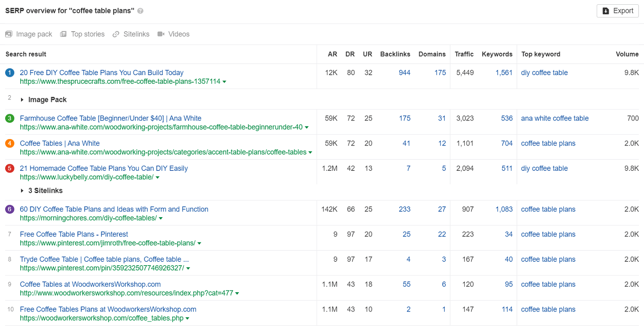Click AR value 142K

coord(329,209)
